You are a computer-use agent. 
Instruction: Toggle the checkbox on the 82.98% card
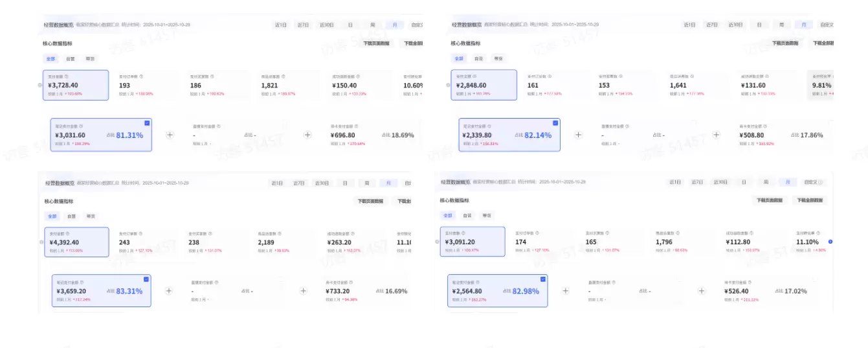coord(542,279)
